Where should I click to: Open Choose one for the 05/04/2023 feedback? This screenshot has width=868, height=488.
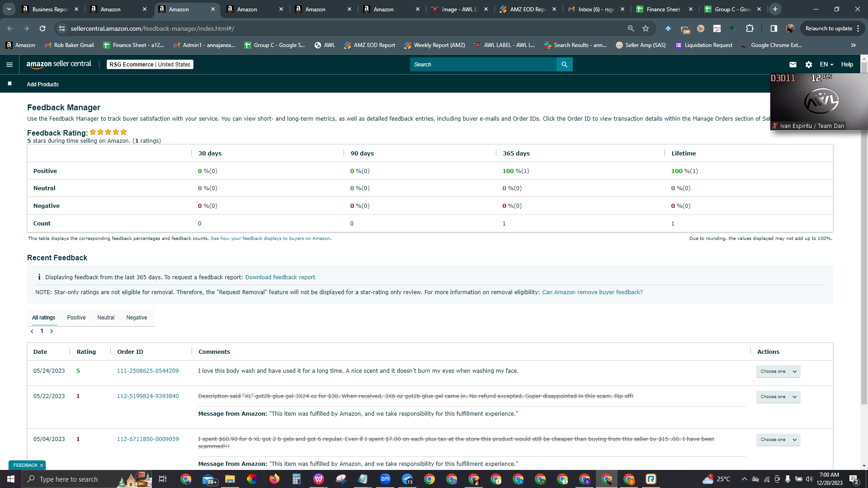pos(778,440)
